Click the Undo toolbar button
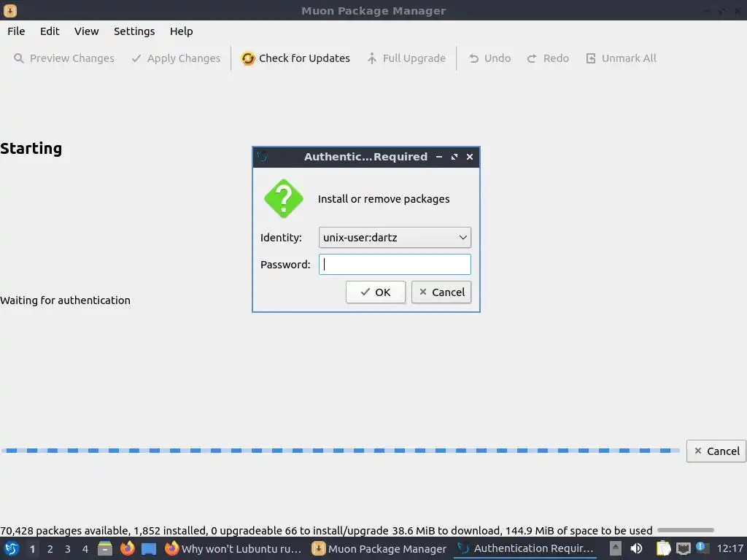Viewport: 747px width, 560px height. [489, 58]
